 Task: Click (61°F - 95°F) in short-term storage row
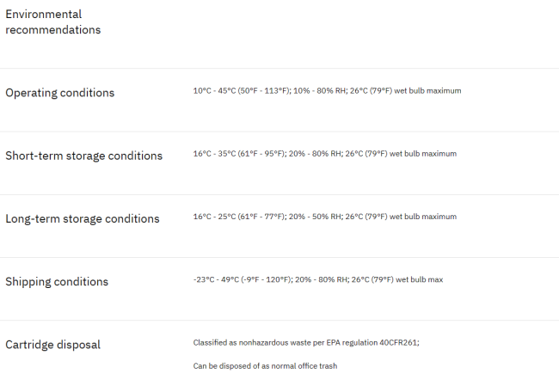tap(261, 154)
